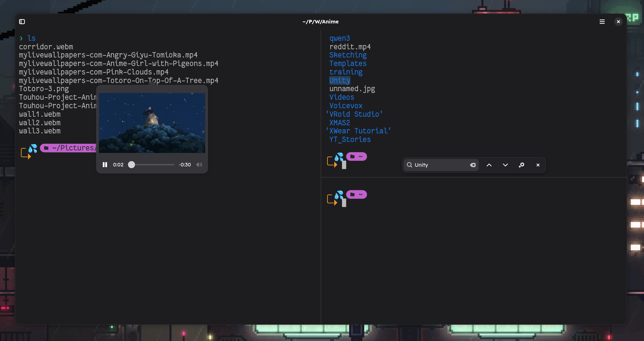Click the Totoro video preview thumbnail
This screenshot has height=341, width=644.
(x=152, y=123)
